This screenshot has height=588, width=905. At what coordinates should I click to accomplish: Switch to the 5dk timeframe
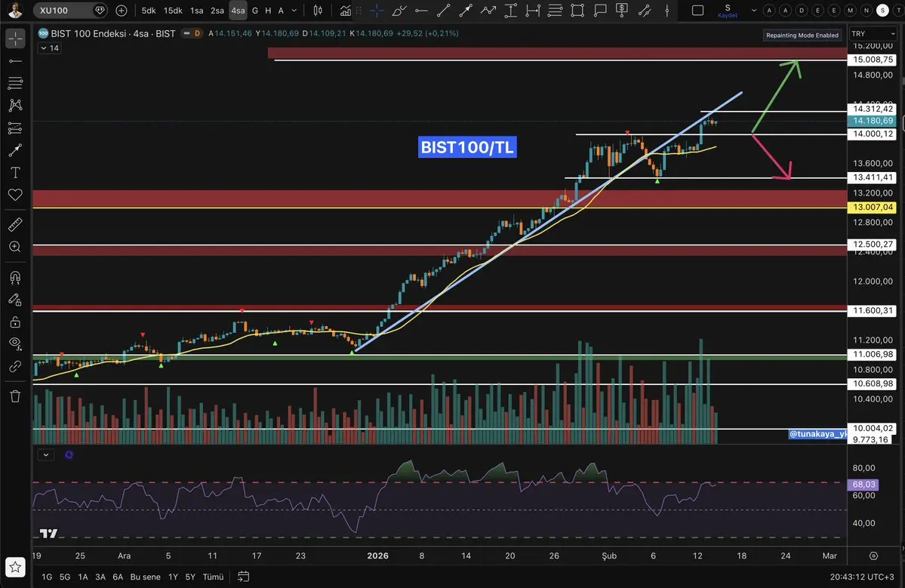click(149, 11)
